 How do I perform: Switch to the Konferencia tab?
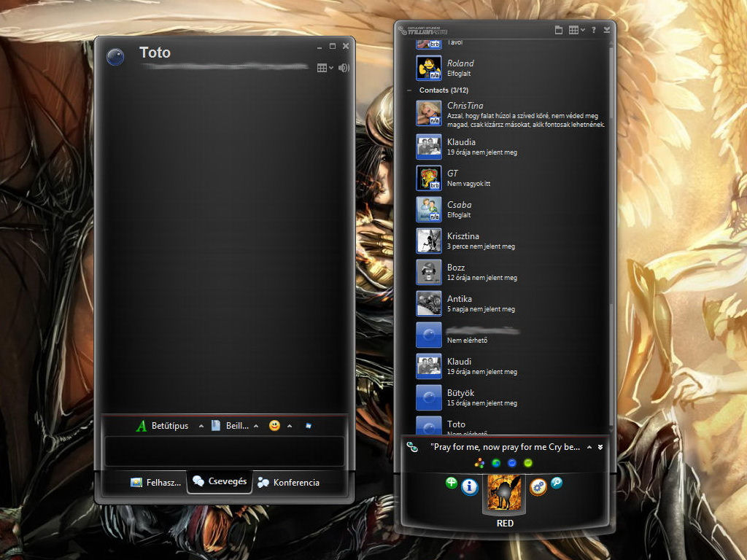click(x=289, y=482)
